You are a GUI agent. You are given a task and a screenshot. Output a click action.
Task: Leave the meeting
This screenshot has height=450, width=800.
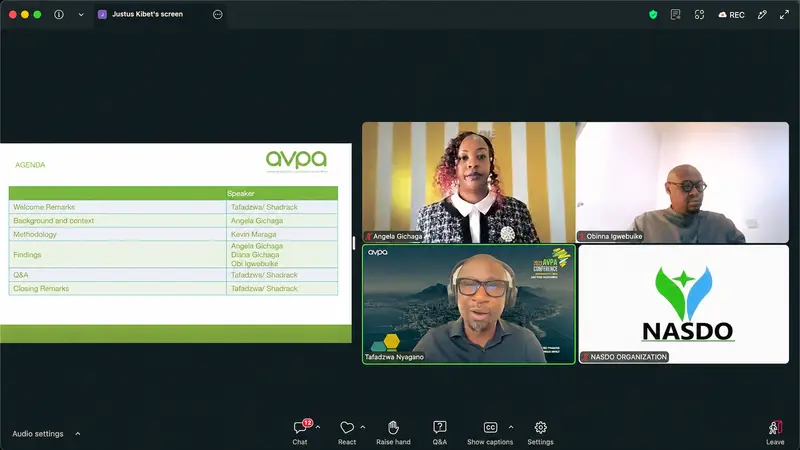(x=775, y=433)
